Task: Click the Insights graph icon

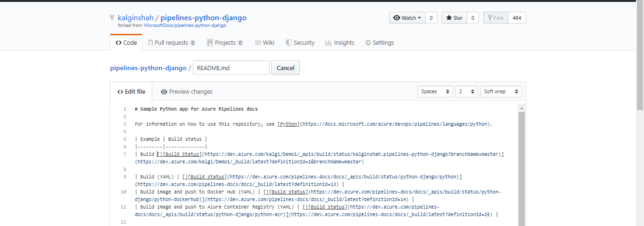Action: (x=328, y=42)
